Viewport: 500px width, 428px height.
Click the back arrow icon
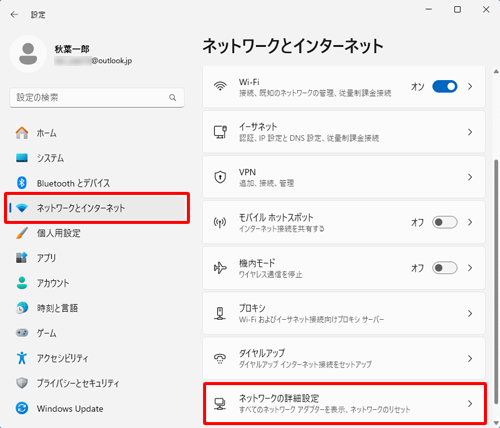pos(14,14)
